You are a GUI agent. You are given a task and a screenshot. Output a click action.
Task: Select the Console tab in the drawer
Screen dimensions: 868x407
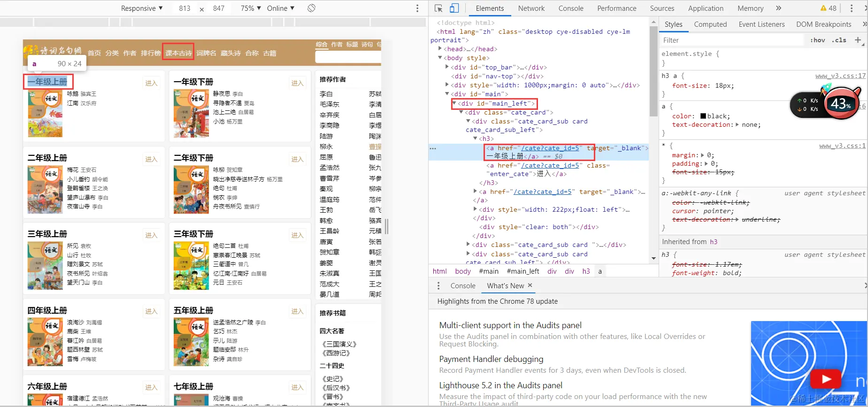tap(463, 285)
